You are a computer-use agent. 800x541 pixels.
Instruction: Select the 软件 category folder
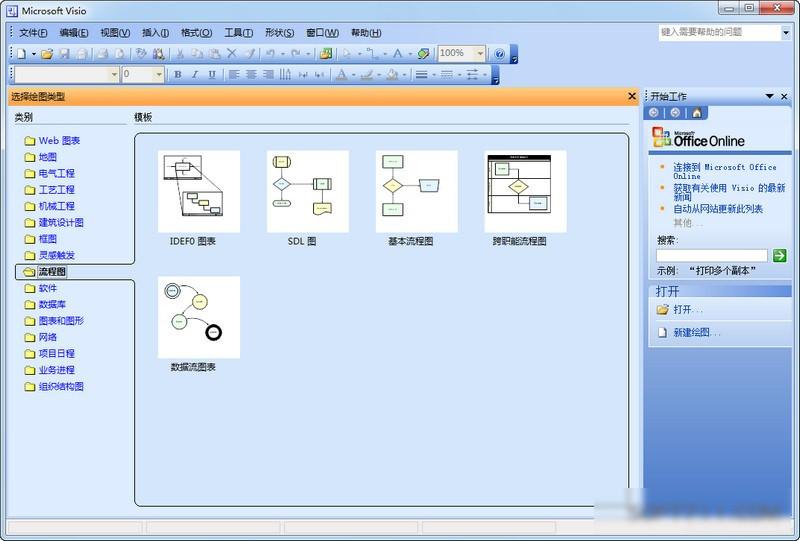pos(41,288)
